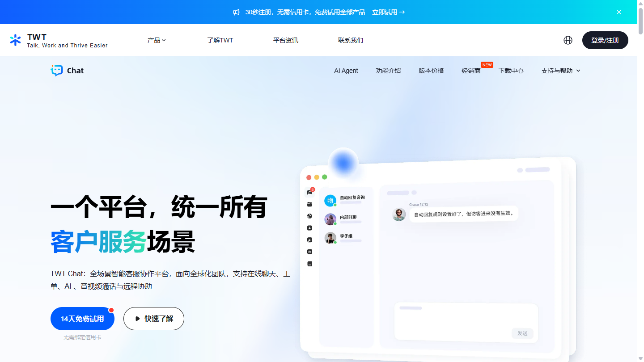Expand the 产品 dropdown menu
Image resolution: width=644 pixels, height=362 pixels.
[x=157, y=40]
